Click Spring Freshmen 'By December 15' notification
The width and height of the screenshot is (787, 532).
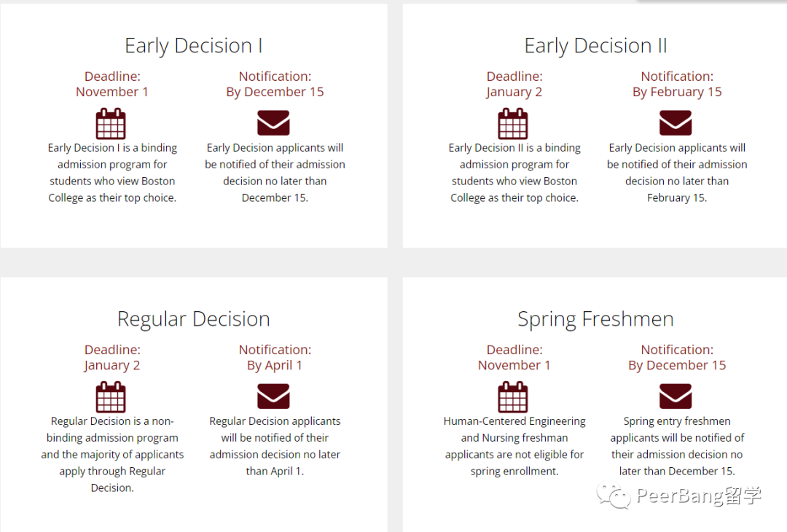pyautogui.click(x=677, y=365)
